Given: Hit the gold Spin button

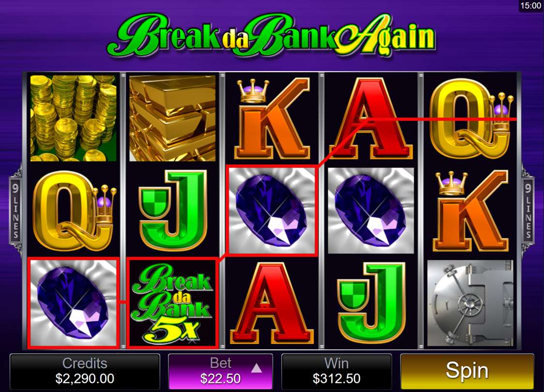Looking at the screenshot, I should (467, 371).
